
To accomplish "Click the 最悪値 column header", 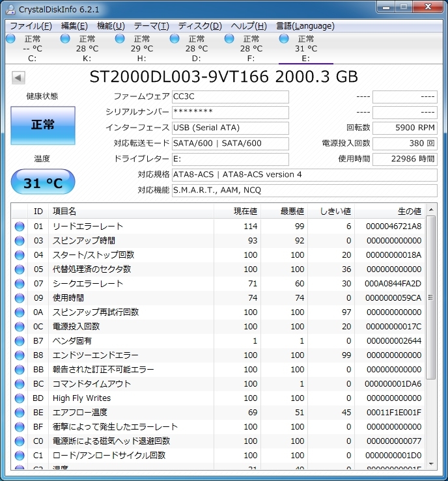I will (285, 212).
